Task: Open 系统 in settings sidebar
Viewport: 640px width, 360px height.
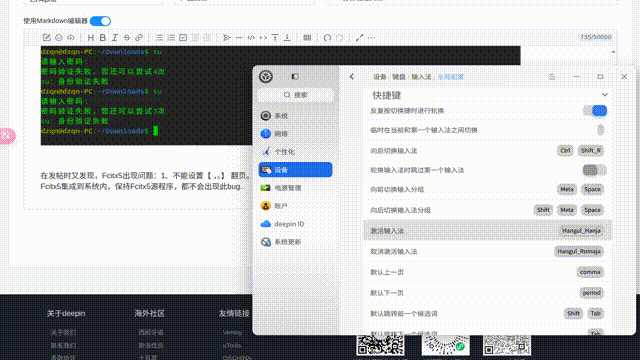Action: click(295, 116)
